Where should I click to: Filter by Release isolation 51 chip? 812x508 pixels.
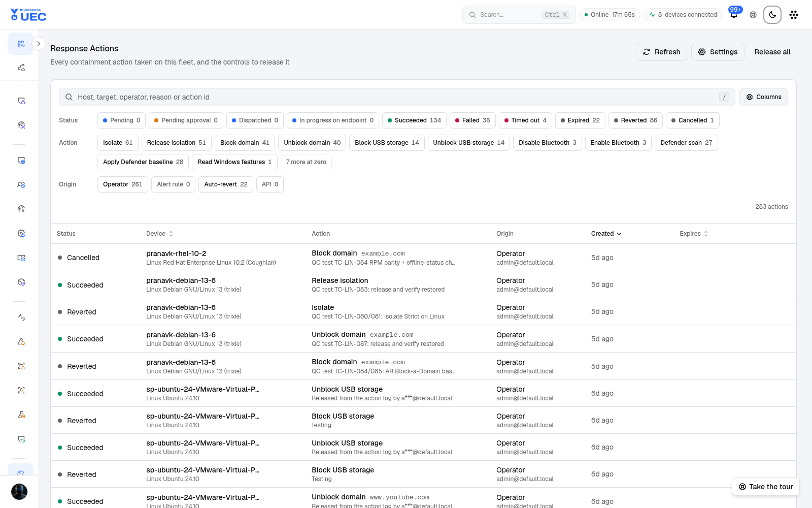(x=177, y=143)
